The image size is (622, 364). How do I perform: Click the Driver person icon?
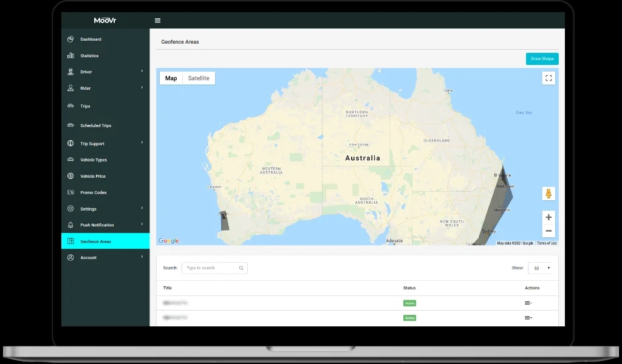70,72
